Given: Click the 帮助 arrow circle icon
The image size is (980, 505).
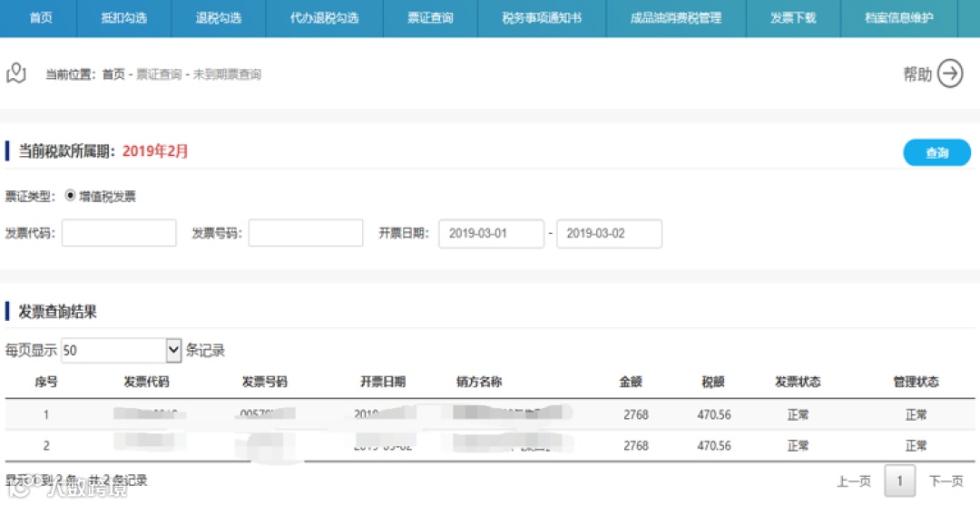Looking at the screenshot, I should click(x=950, y=73).
